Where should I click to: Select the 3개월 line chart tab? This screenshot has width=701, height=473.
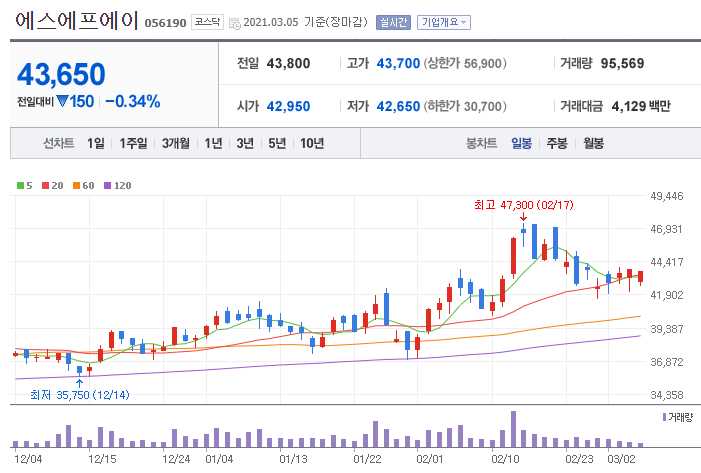pyautogui.click(x=175, y=144)
